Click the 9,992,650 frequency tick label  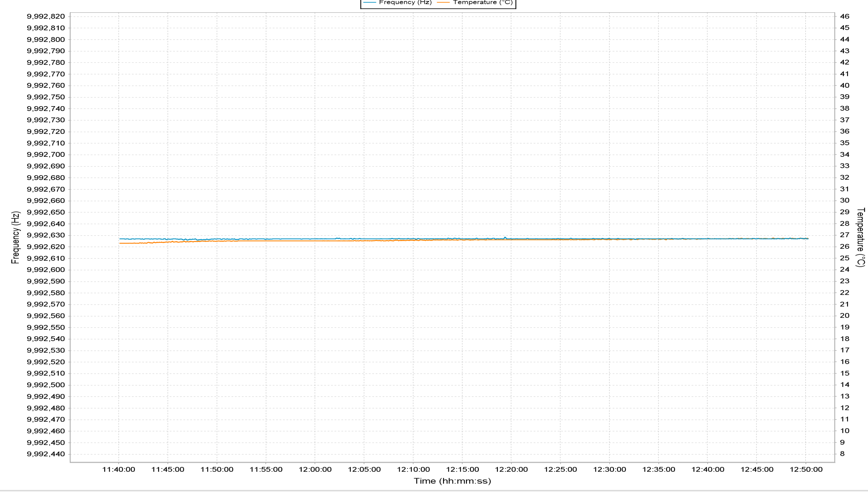pyautogui.click(x=45, y=212)
